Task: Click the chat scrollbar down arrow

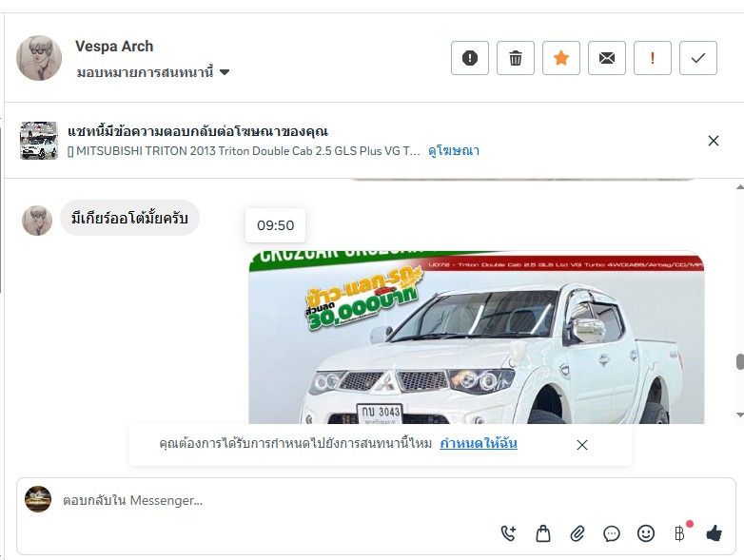Action: (740, 415)
